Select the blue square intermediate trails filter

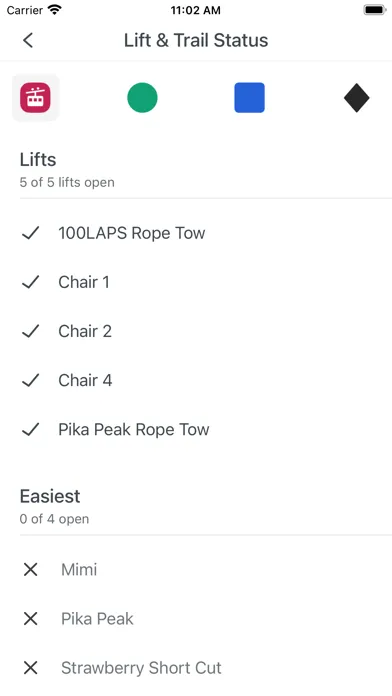(249, 98)
